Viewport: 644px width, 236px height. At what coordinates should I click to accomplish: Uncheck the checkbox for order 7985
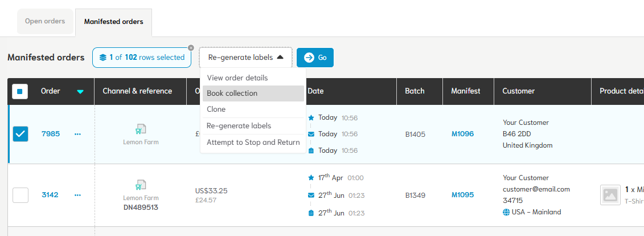tap(20, 134)
